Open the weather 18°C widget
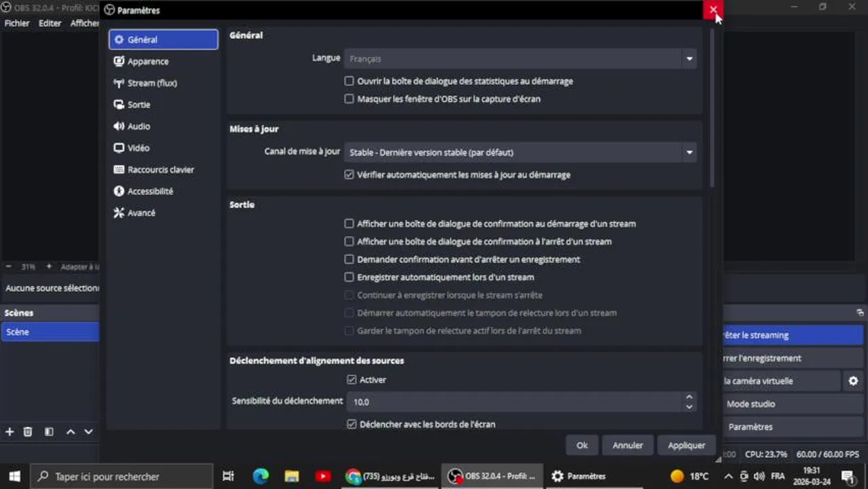 [x=689, y=477]
